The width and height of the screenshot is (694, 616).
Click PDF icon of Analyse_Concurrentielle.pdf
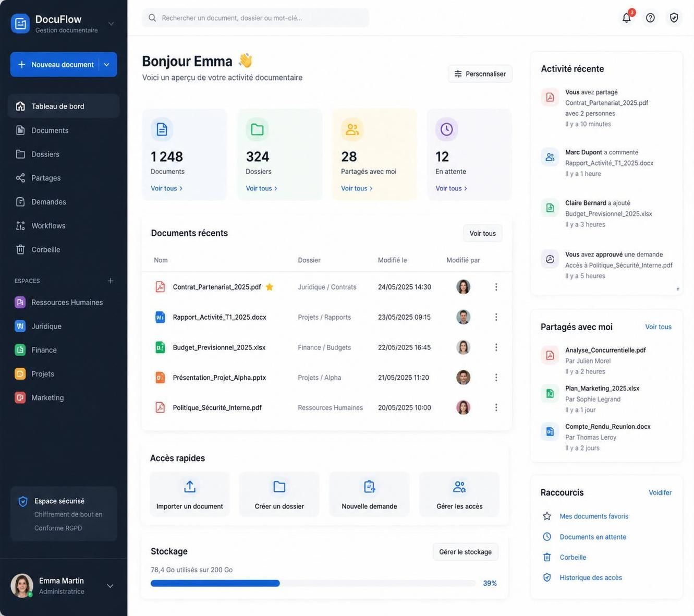pos(550,355)
